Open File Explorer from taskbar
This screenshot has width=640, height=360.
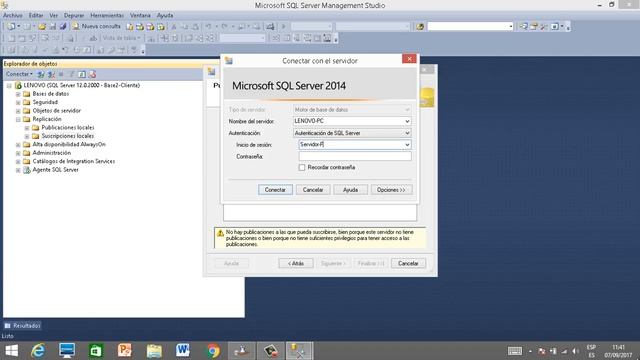(x=154, y=351)
